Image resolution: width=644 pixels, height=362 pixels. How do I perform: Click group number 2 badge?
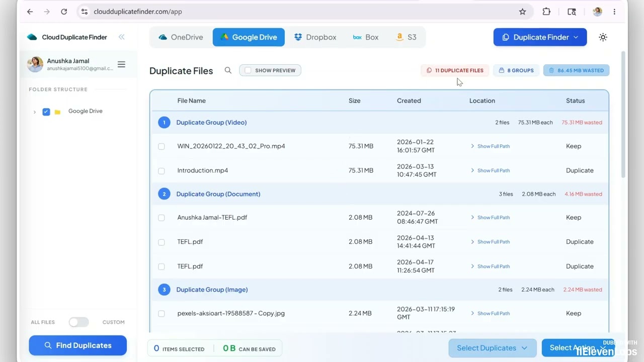[164, 194]
